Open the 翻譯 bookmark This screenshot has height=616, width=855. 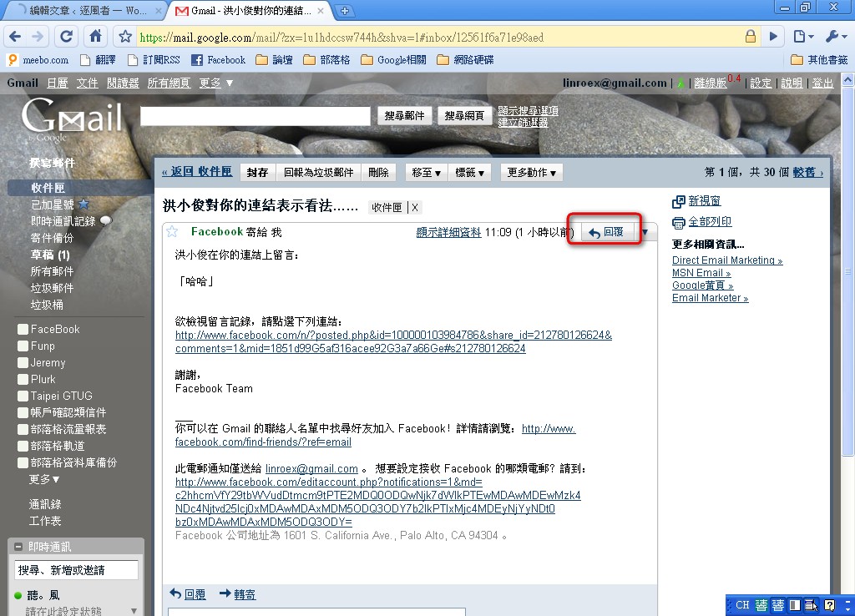pyautogui.click(x=98, y=60)
